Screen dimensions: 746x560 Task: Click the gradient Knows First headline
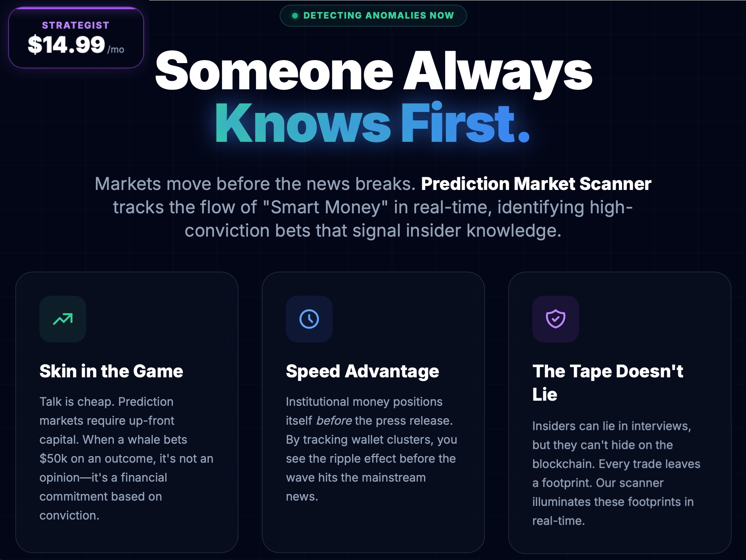coord(372,123)
